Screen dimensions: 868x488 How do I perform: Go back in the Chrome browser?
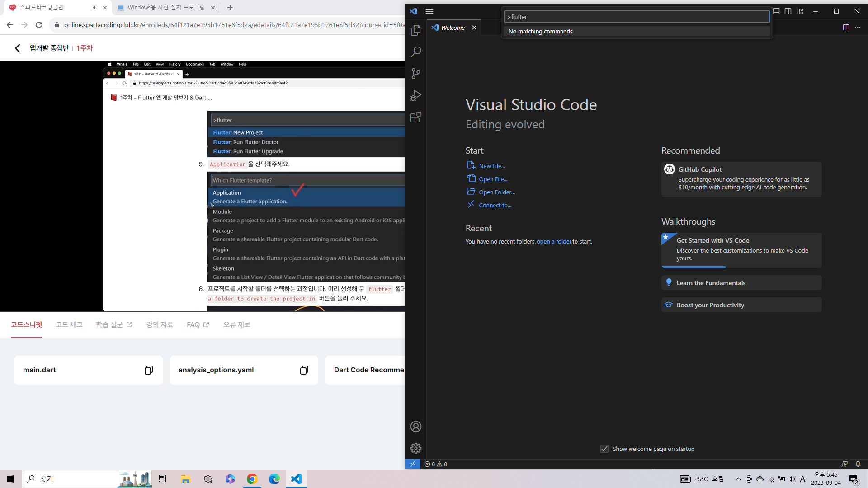pyautogui.click(x=10, y=25)
